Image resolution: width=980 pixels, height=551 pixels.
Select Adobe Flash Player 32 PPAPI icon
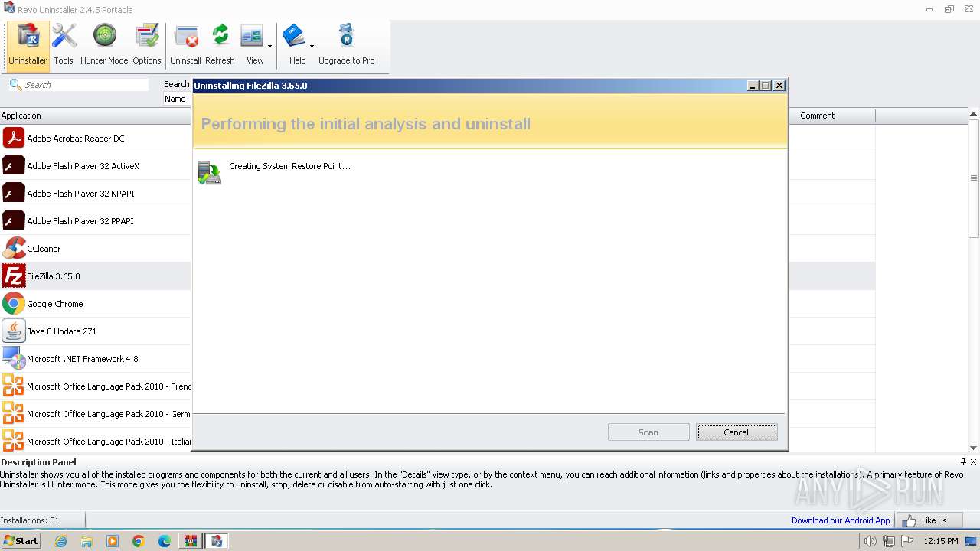pyautogui.click(x=13, y=221)
